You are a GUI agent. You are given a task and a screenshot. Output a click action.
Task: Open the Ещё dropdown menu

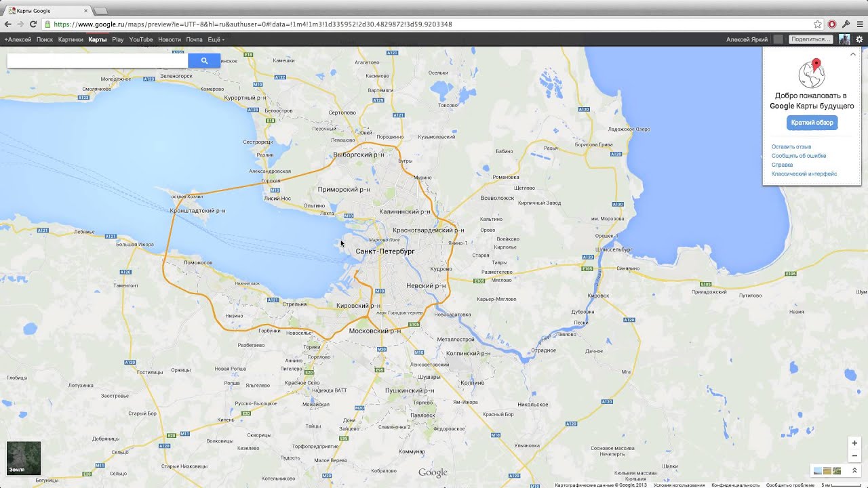point(216,39)
